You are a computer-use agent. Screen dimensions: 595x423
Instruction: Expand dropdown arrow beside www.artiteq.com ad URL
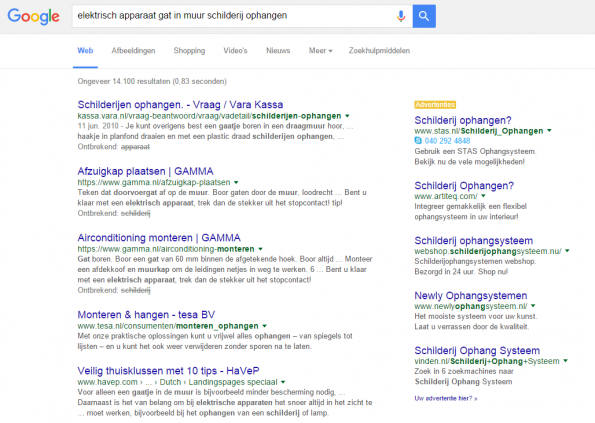coord(483,196)
